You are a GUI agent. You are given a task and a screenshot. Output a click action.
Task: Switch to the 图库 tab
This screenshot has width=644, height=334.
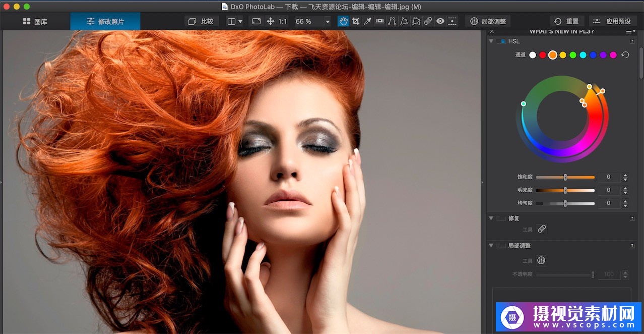point(35,21)
